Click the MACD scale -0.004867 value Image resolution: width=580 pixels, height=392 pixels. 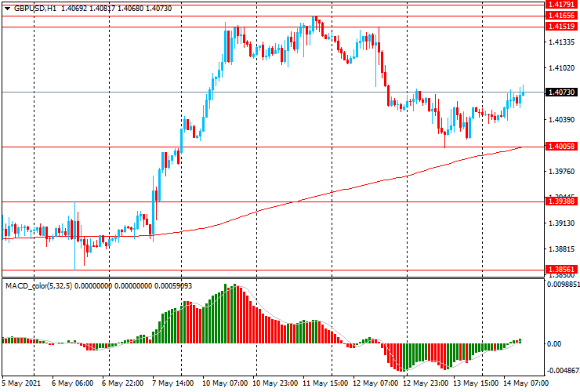(x=563, y=371)
